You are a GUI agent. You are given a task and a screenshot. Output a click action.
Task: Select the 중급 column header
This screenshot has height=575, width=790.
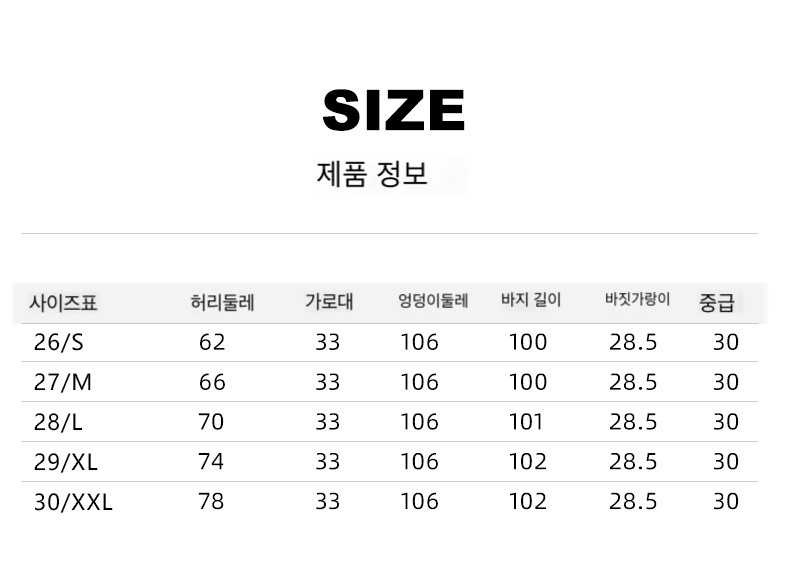click(x=717, y=302)
